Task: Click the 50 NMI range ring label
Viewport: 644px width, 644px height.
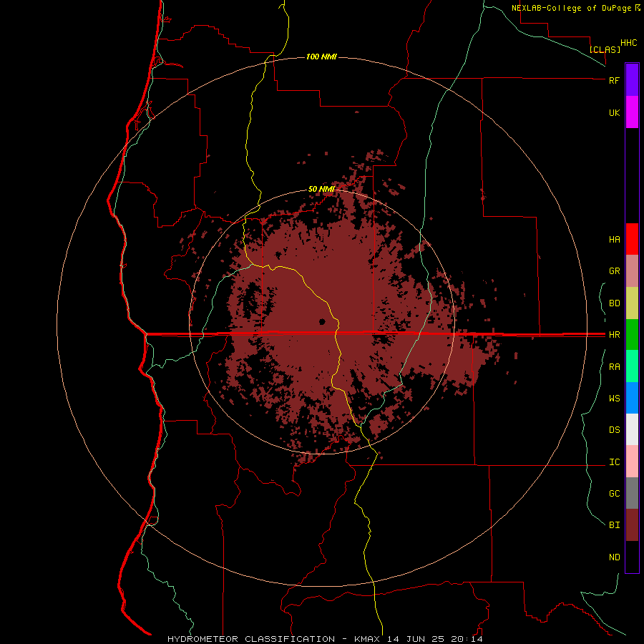Action: (x=321, y=189)
